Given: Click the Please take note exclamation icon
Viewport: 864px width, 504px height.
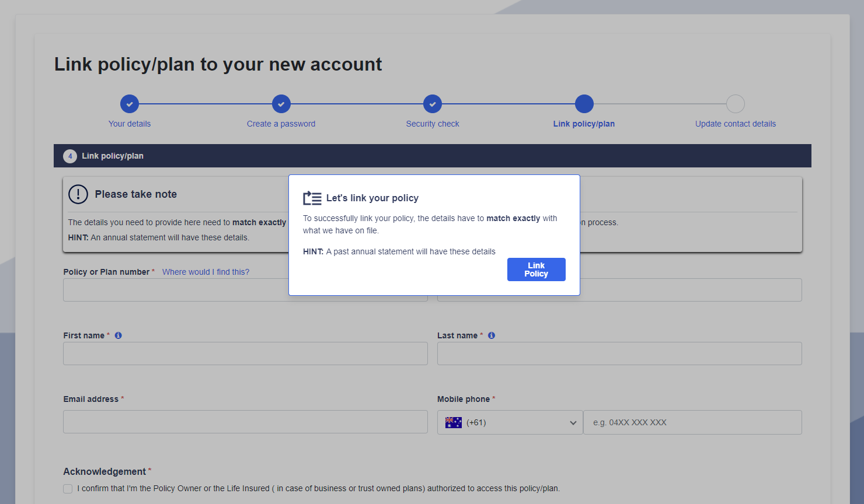Looking at the screenshot, I should tap(78, 194).
